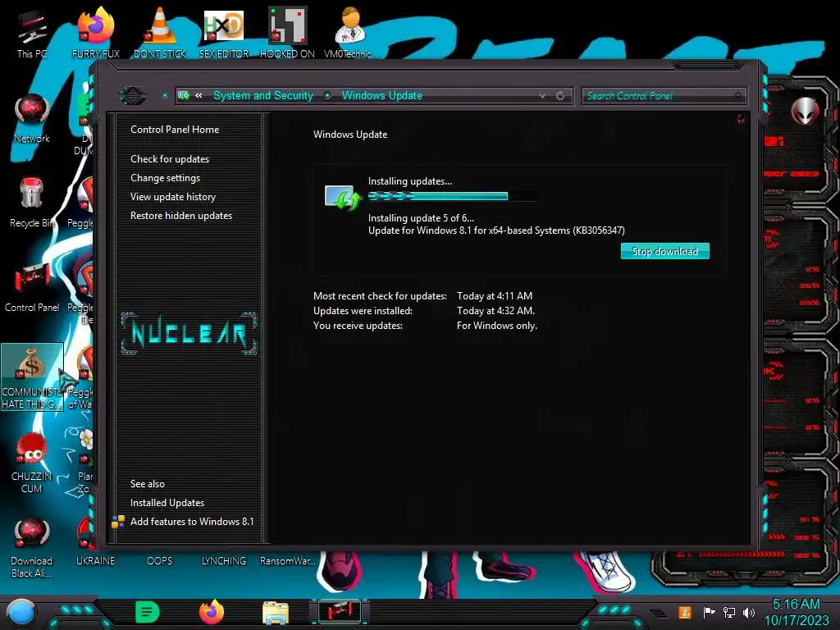Select the Download Black Ali desktop icon

click(32, 546)
